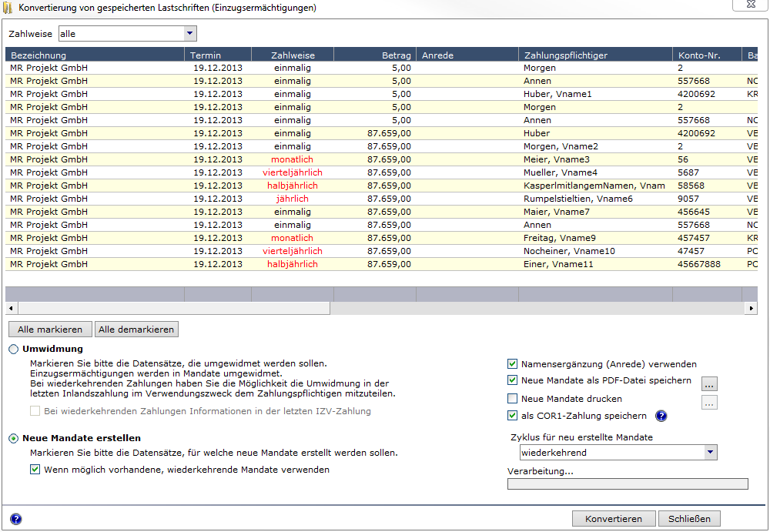Screen dimensions: 770x532
Task: Start conversion with the Konvertieren button
Action: [614, 519]
